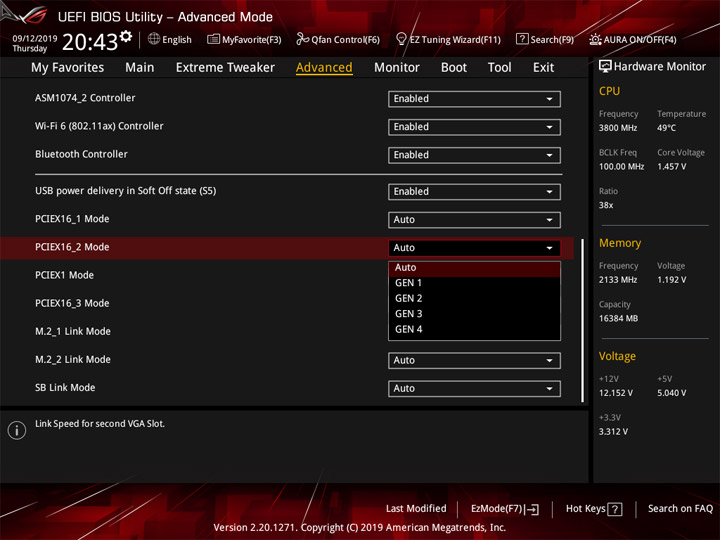
Task: Select the PCIEX16_3 Mode row label
Action: pyautogui.click(x=72, y=303)
